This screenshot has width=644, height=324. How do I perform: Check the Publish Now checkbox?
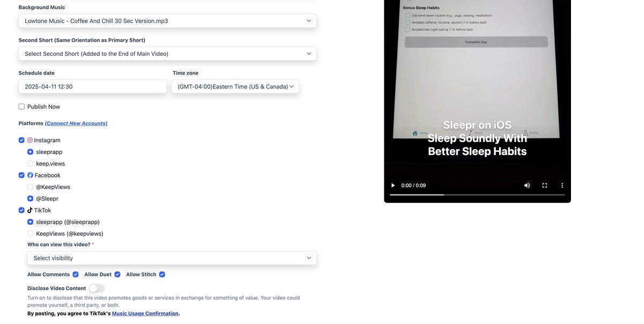pyautogui.click(x=21, y=107)
